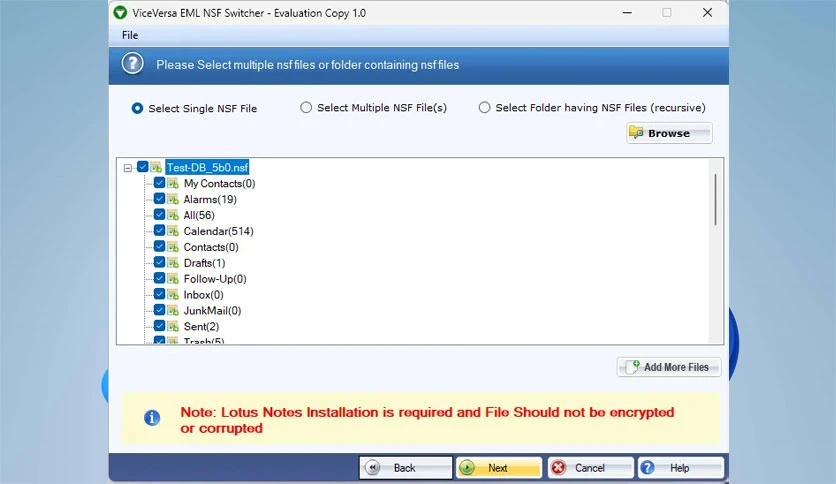Image resolution: width=836 pixels, height=484 pixels.
Task: Click the Add More Files button
Action: point(669,367)
